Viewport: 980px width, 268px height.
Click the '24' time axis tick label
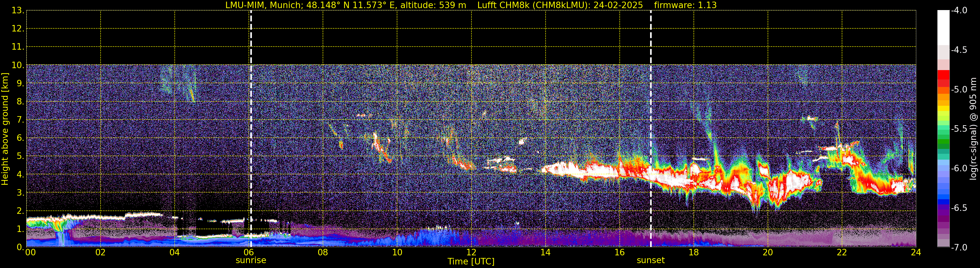(916, 252)
